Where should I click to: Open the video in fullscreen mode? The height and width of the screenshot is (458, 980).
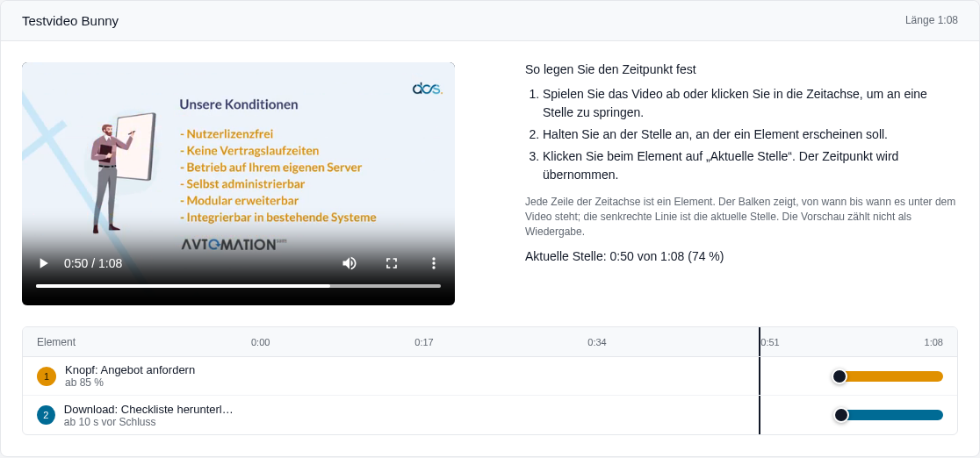392,264
